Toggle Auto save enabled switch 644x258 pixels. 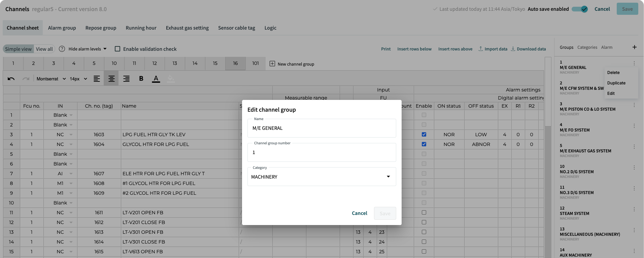click(580, 9)
